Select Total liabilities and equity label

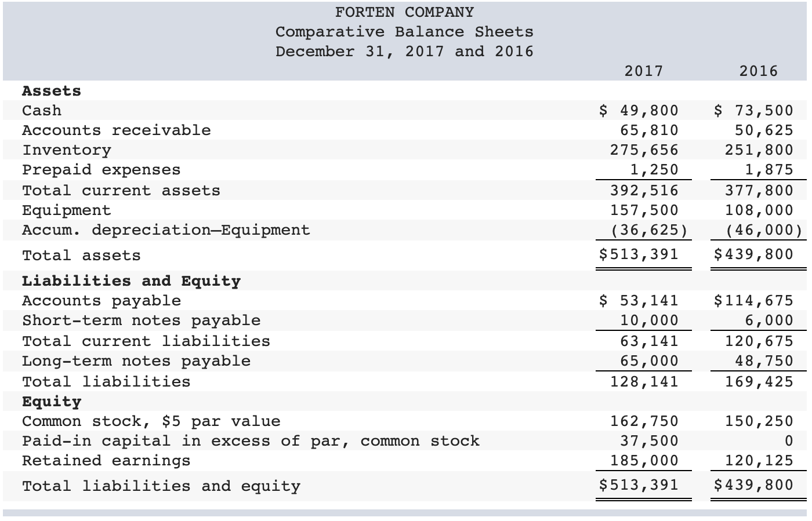pyautogui.click(x=161, y=486)
